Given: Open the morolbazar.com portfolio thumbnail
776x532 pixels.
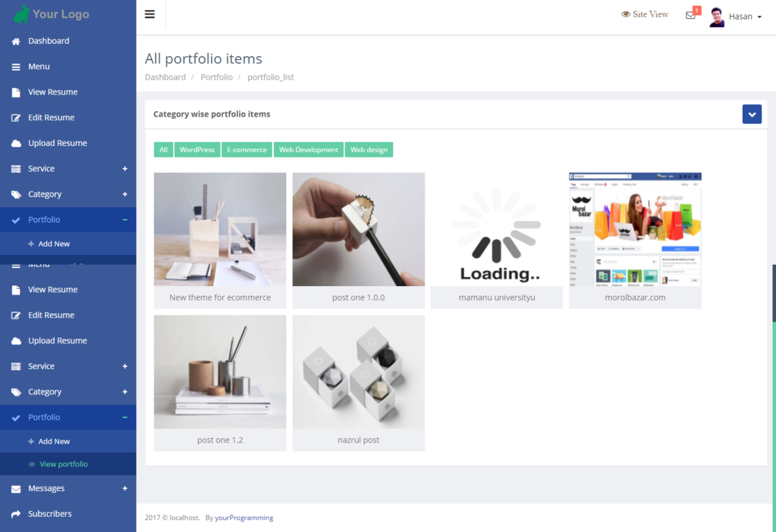Looking at the screenshot, I should pos(634,229).
